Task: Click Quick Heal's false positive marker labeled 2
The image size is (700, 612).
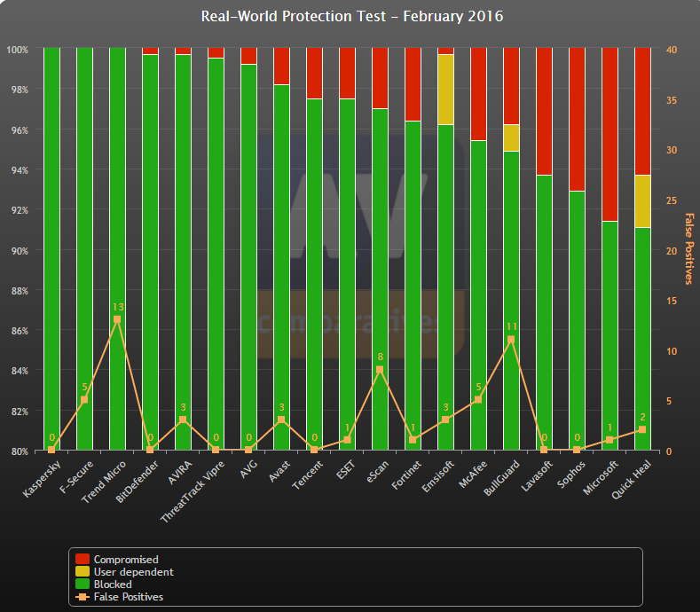Action: (642, 429)
